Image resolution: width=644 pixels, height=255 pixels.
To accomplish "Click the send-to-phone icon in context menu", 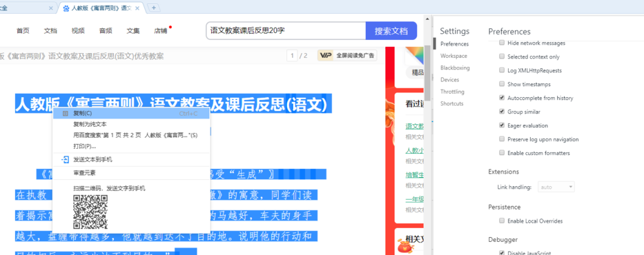I will [65, 159].
